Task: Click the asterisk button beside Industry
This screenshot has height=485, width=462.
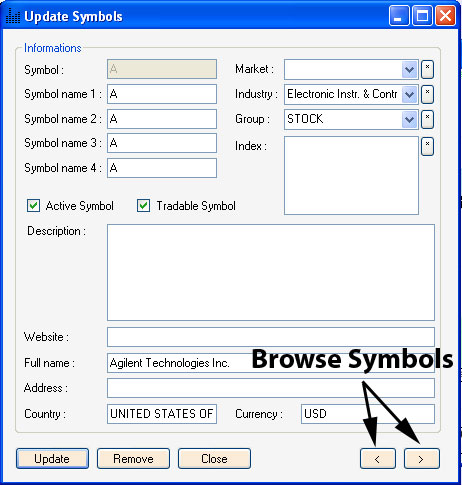Action: [427, 94]
